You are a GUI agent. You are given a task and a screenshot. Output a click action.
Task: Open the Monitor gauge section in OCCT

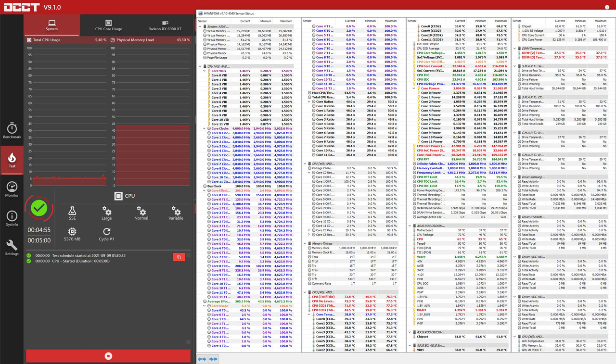pyautogui.click(x=12, y=189)
